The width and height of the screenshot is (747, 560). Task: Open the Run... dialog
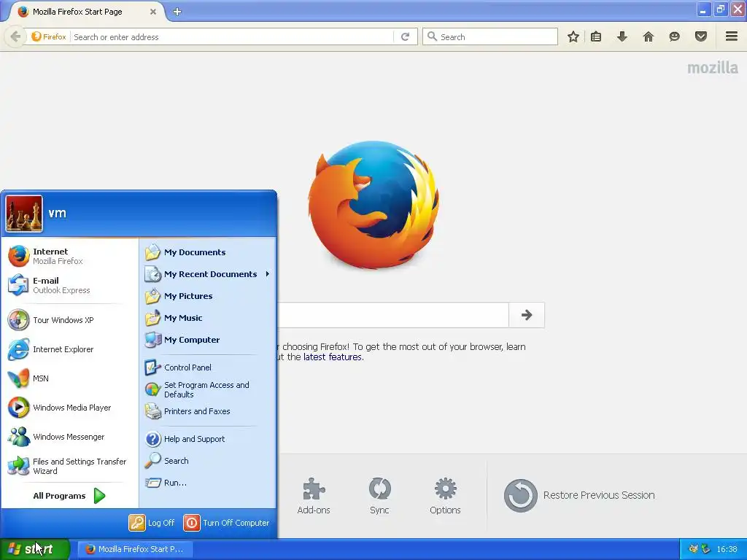(208, 483)
